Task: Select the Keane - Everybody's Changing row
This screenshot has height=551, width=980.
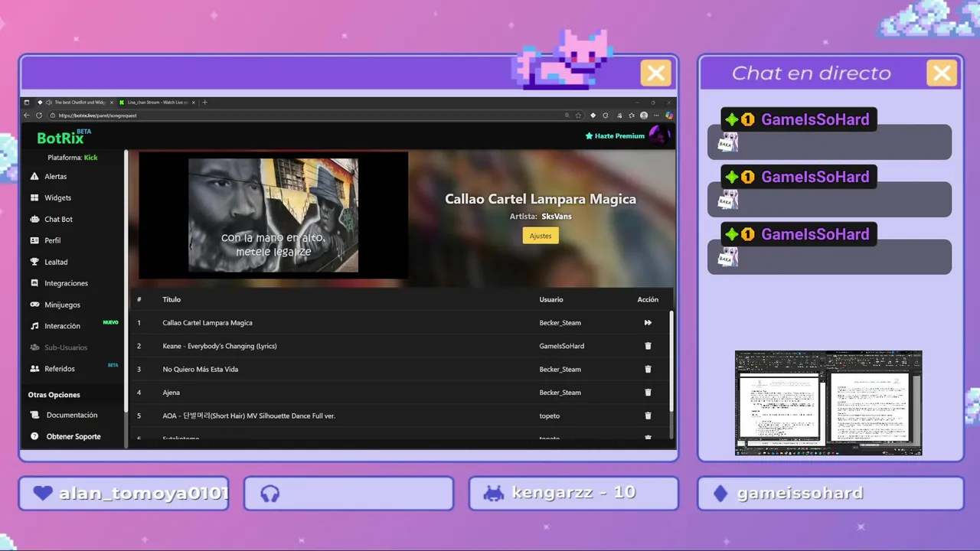Action: tap(400, 346)
